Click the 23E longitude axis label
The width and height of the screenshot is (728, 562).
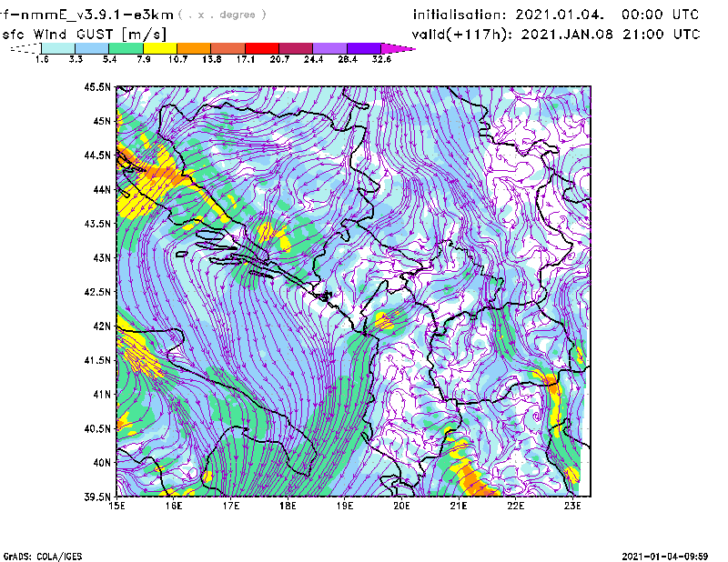[x=573, y=507]
